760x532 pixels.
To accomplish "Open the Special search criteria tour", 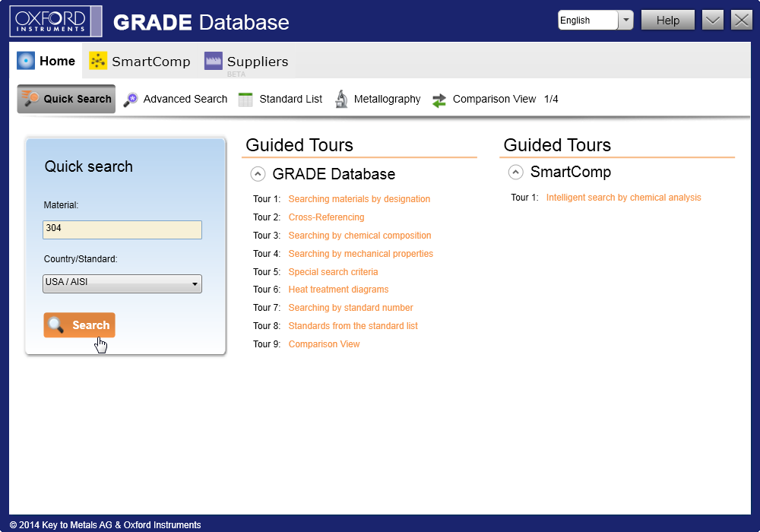I will 333,272.
